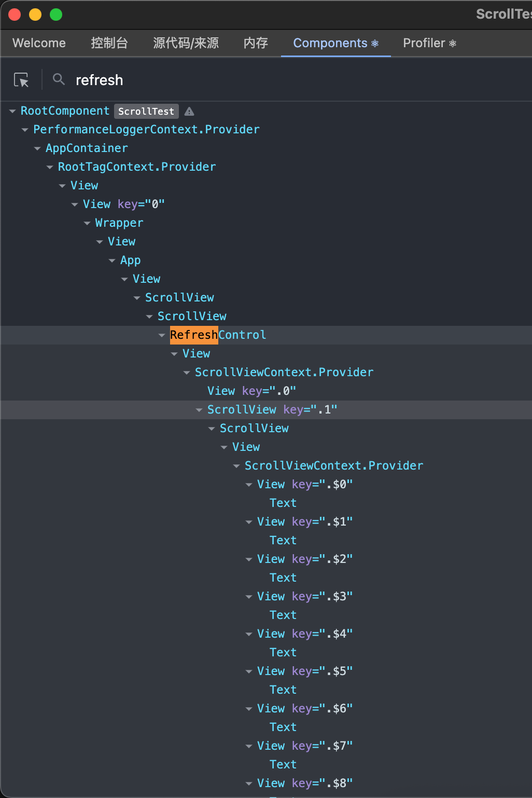The height and width of the screenshot is (798, 532).
Task: Select the ScrollView key=".1" row
Action: (x=272, y=410)
